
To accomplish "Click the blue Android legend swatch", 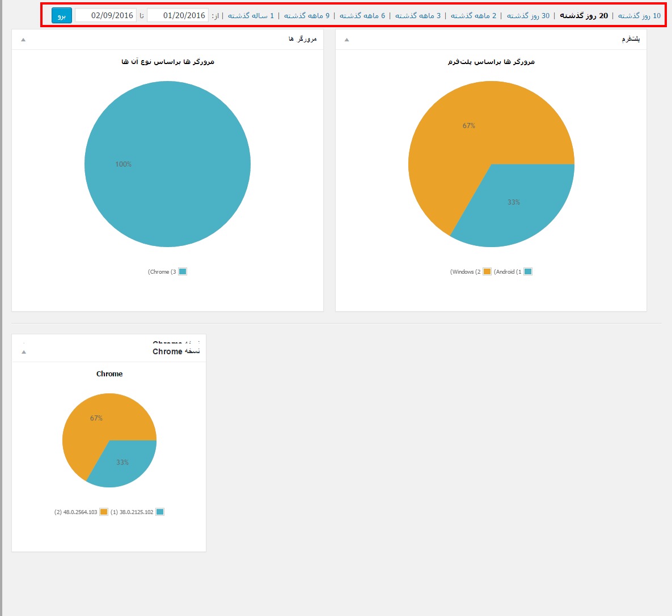I will tap(528, 272).
